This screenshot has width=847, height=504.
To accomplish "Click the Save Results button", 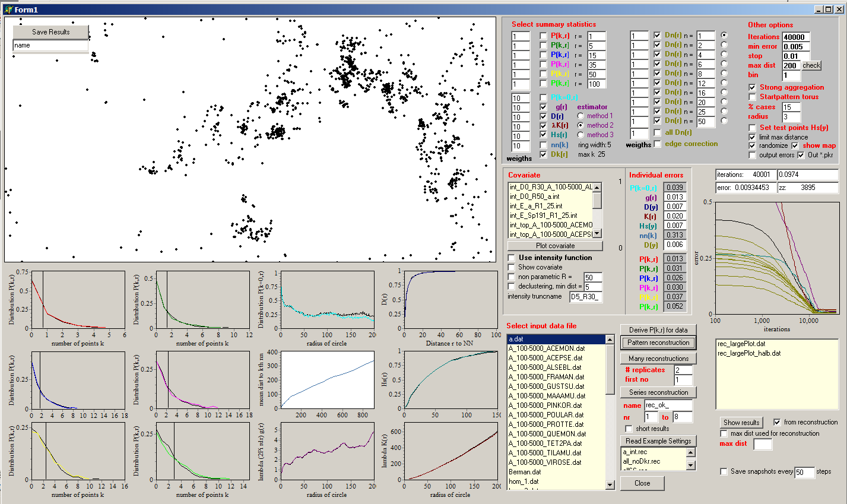I will (50, 31).
